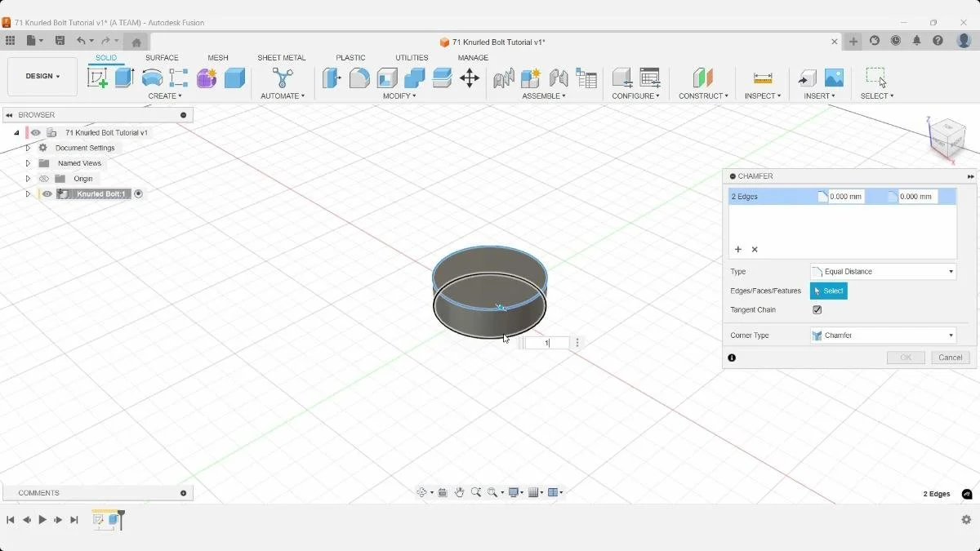Click the Select button for Edges/Faces/Features
Screen dimensions: 980x551
click(x=829, y=291)
